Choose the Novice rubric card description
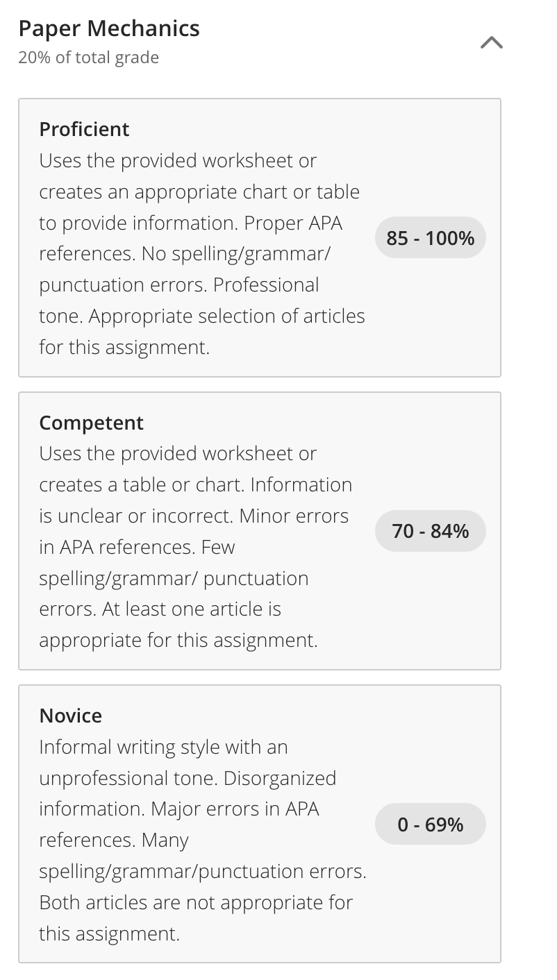 pos(203,840)
